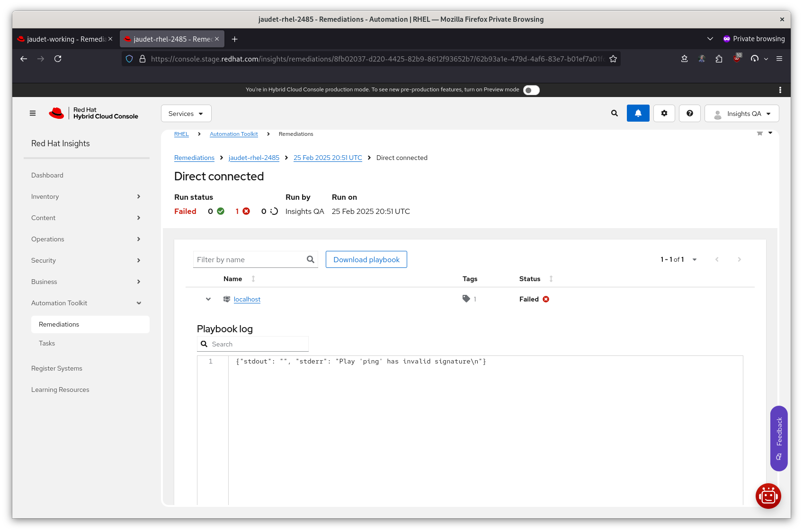Open the Automation Toolkit breadcrumb link
Image resolution: width=803 pixels, height=532 pixels.
pos(234,134)
